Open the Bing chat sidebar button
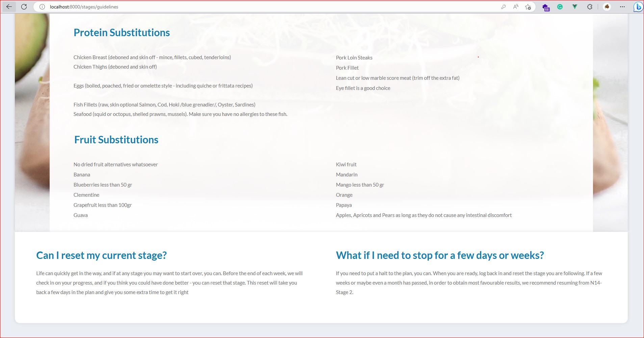 click(x=638, y=7)
